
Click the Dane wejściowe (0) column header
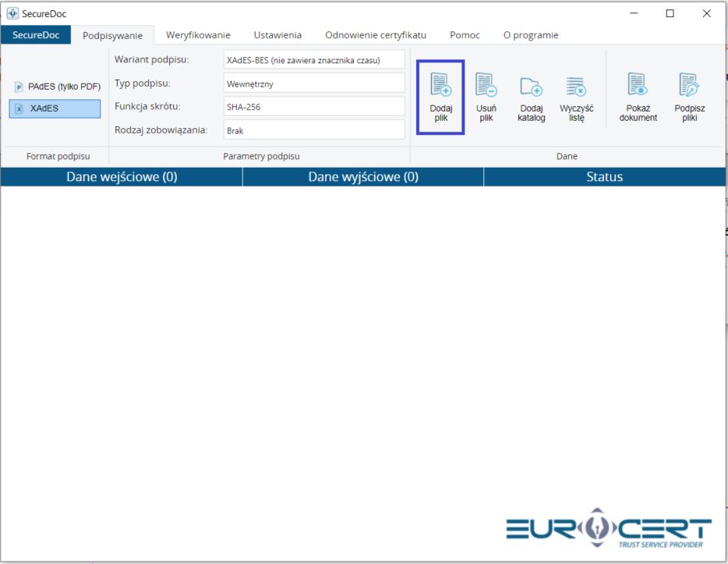(122, 177)
